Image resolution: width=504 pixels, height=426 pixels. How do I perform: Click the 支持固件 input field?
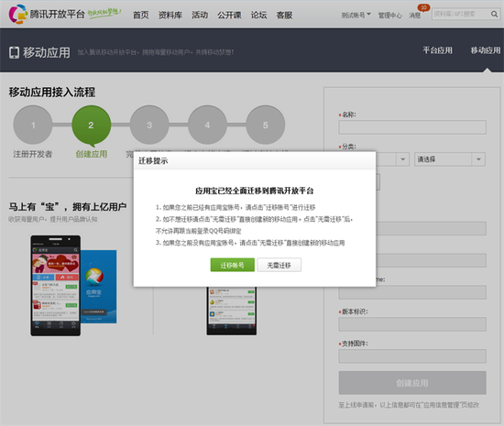412,356
